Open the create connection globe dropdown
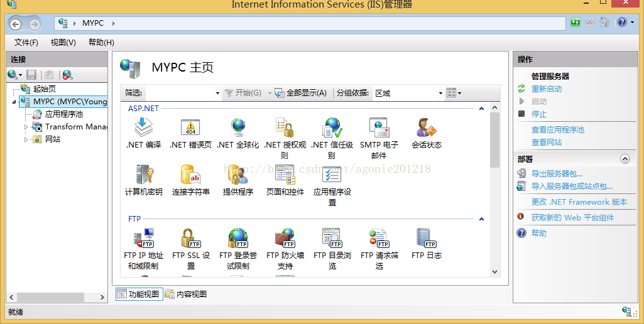644x324 pixels. 15,75
